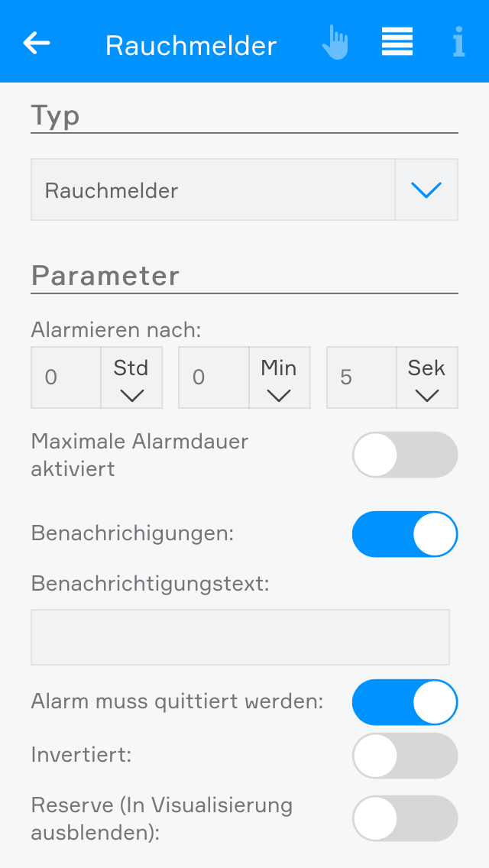Open the list view lines icon

397,42
